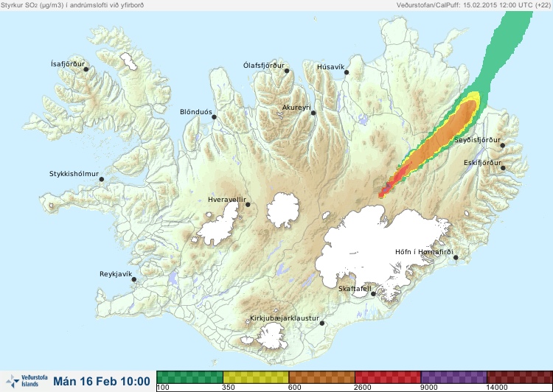This screenshot has height=392, width=553.
Task: Click the purple 9000 legend swatch
Action: point(453,377)
